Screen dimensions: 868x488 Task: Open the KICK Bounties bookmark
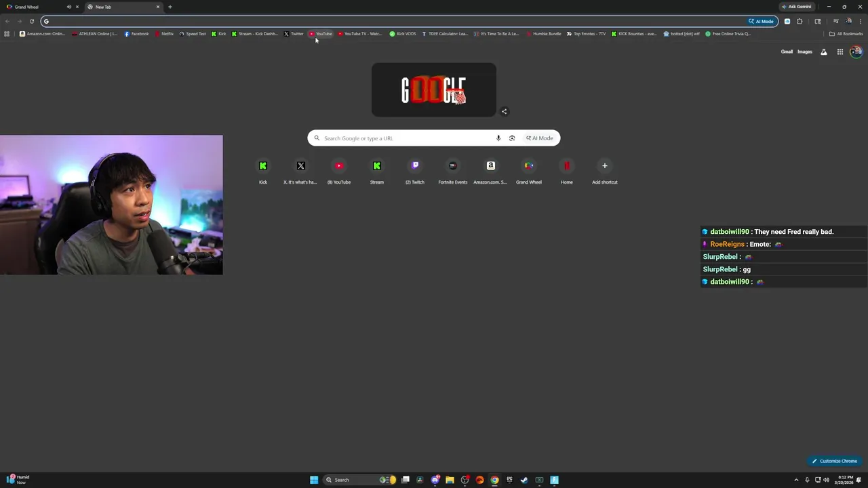pyautogui.click(x=634, y=34)
